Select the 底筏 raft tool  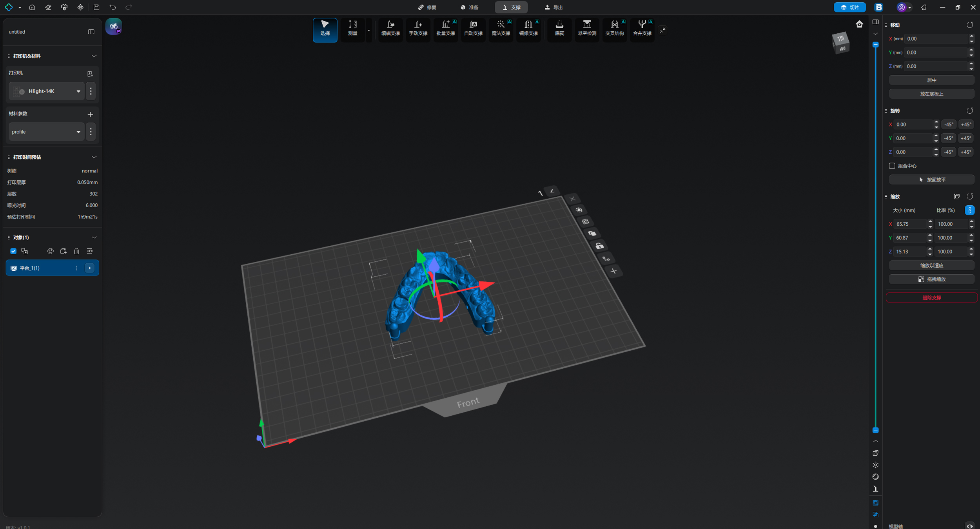[x=559, y=29]
